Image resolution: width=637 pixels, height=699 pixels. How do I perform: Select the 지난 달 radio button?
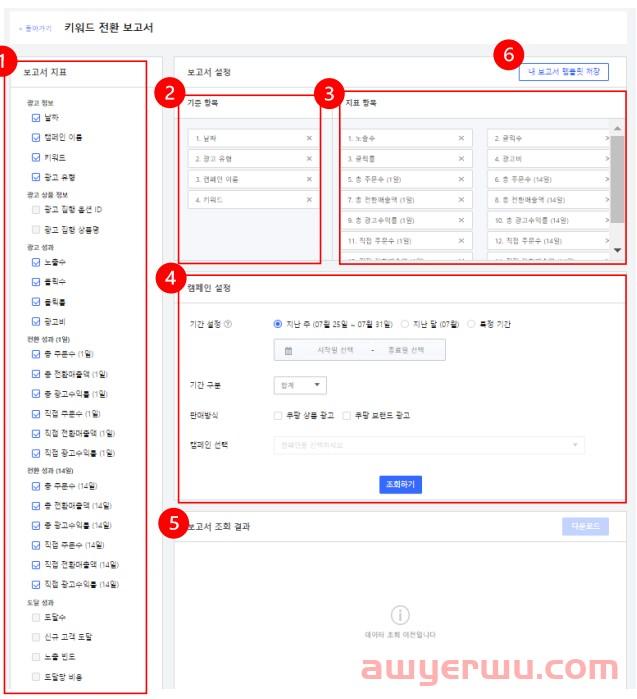[405, 324]
